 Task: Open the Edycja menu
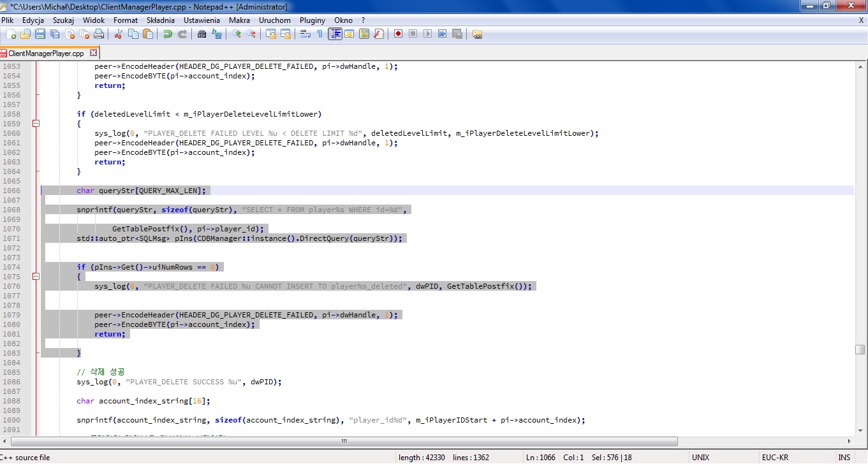click(x=33, y=20)
